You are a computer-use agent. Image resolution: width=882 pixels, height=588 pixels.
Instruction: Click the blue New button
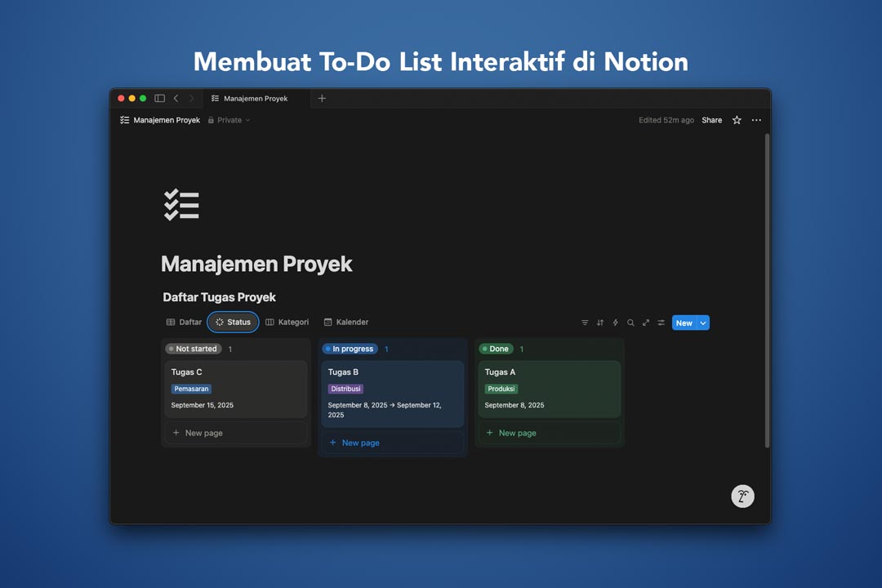point(684,323)
